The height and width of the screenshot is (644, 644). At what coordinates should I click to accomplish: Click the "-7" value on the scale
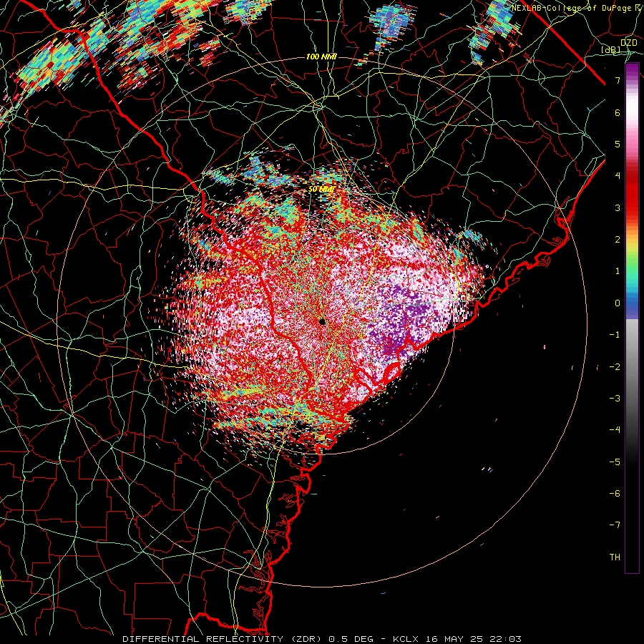point(615,525)
